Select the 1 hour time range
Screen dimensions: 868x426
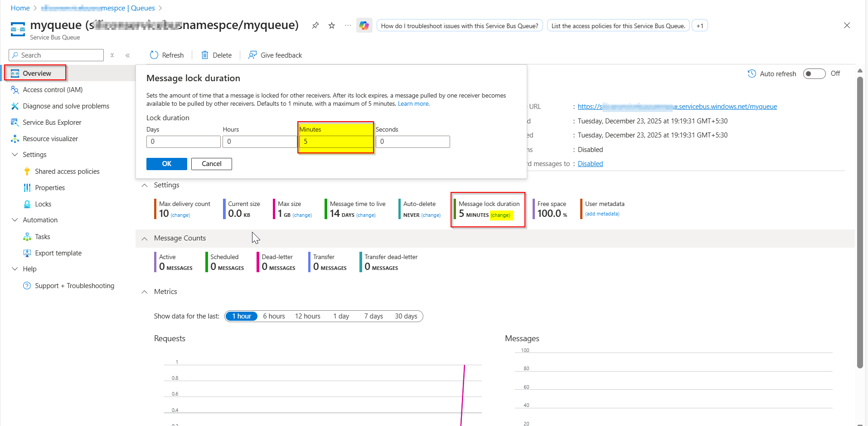(x=242, y=316)
